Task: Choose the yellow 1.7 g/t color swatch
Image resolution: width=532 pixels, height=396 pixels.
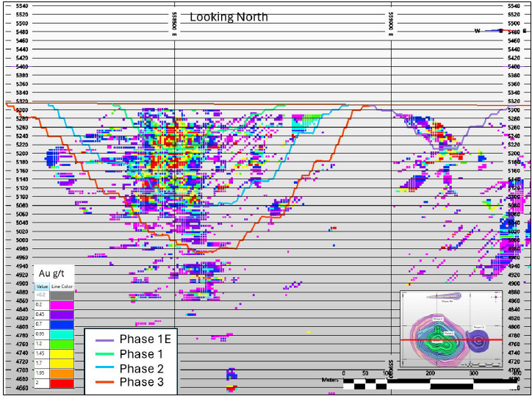Action: (x=62, y=364)
